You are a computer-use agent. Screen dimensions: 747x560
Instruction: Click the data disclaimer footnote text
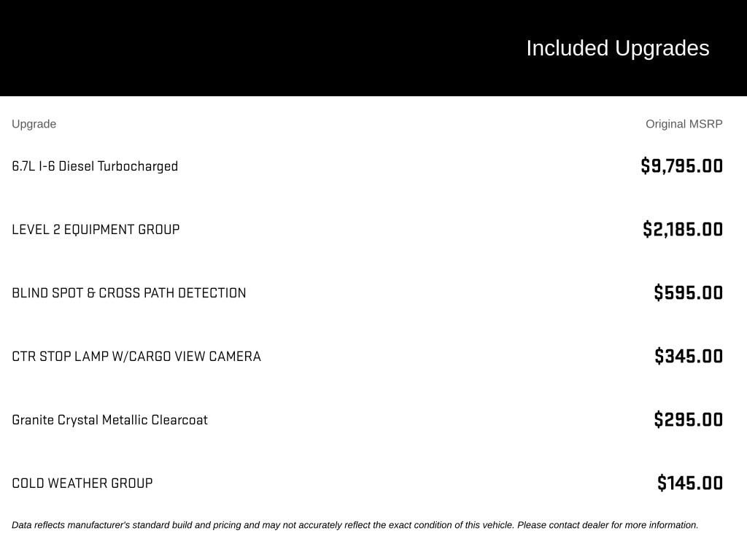(x=355, y=525)
